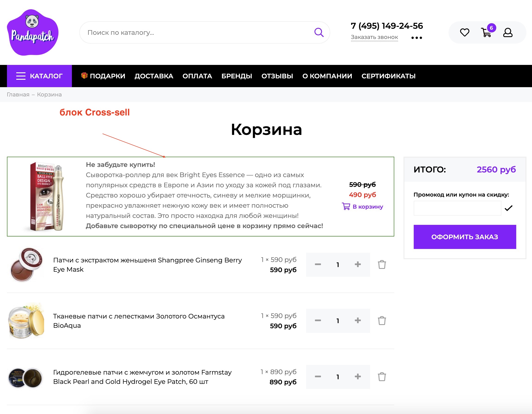Decrease Farmstay patches quantity with minus
Viewport: 532px width, 414px height.
click(x=318, y=377)
